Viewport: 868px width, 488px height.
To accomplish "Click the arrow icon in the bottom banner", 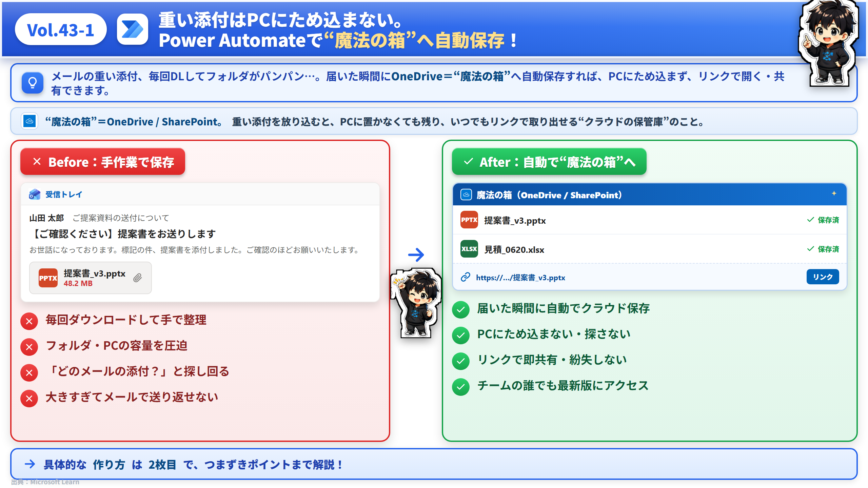I will click(x=30, y=464).
